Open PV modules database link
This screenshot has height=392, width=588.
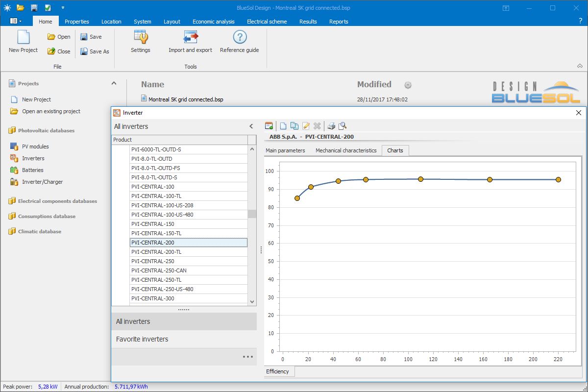[x=35, y=147]
